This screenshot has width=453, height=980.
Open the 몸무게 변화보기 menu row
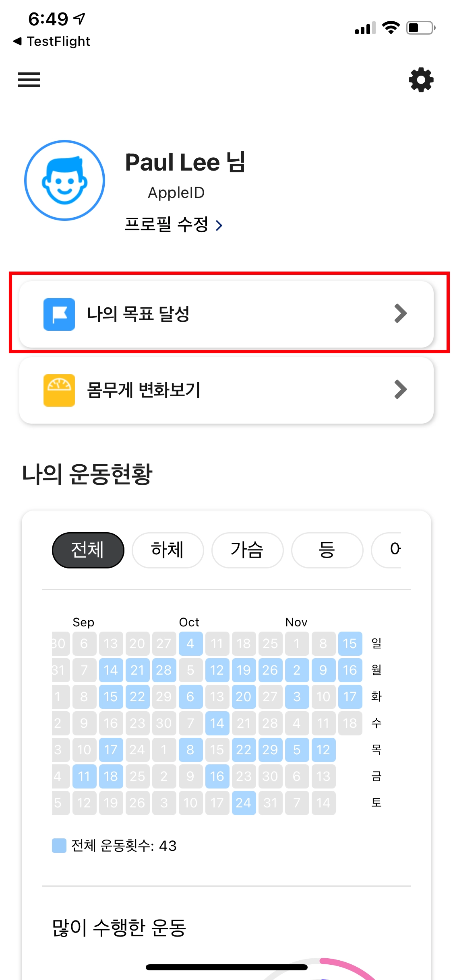[x=226, y=390]
